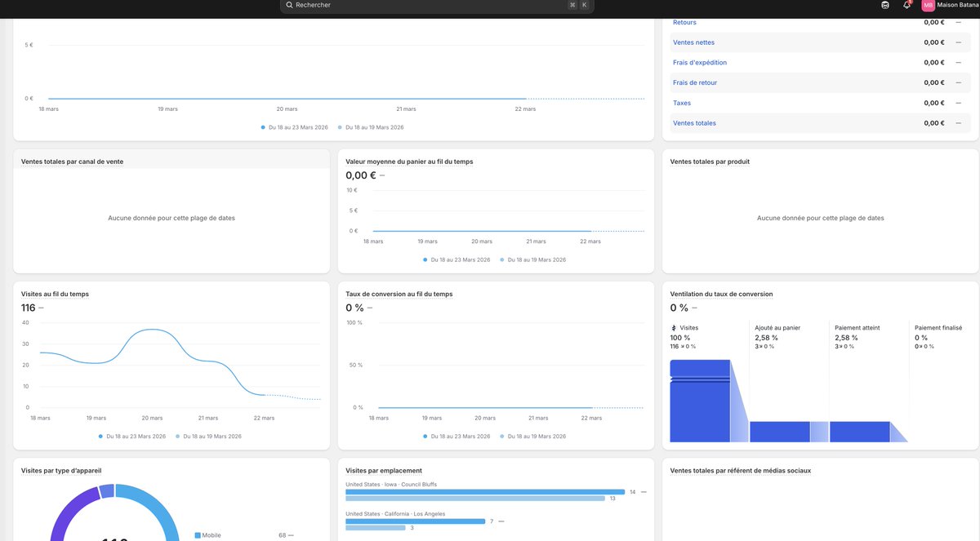Open Visites par type d'appareil report title

click(x=61, y=471)
